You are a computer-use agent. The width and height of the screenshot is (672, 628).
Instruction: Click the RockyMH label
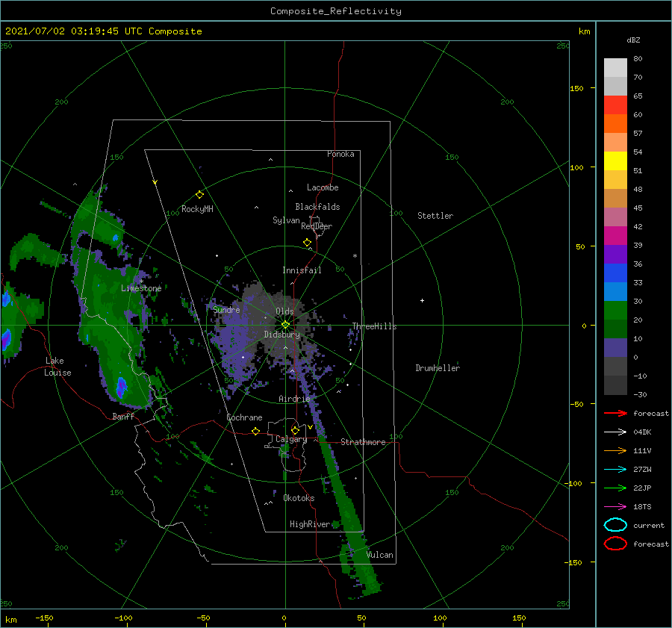tap(197, 209)
